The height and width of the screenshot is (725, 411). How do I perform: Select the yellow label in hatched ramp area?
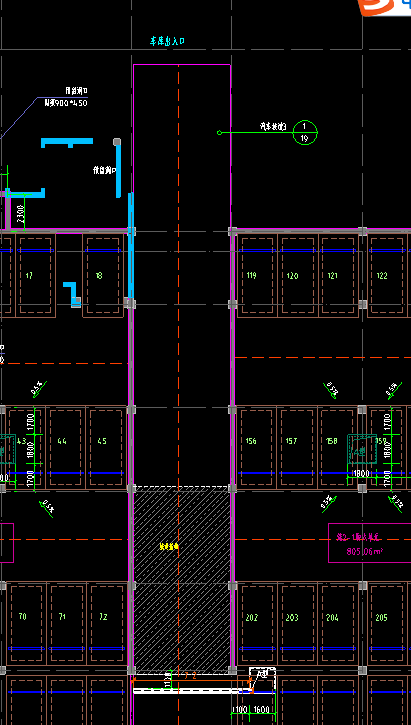click(x=169, y=547)
